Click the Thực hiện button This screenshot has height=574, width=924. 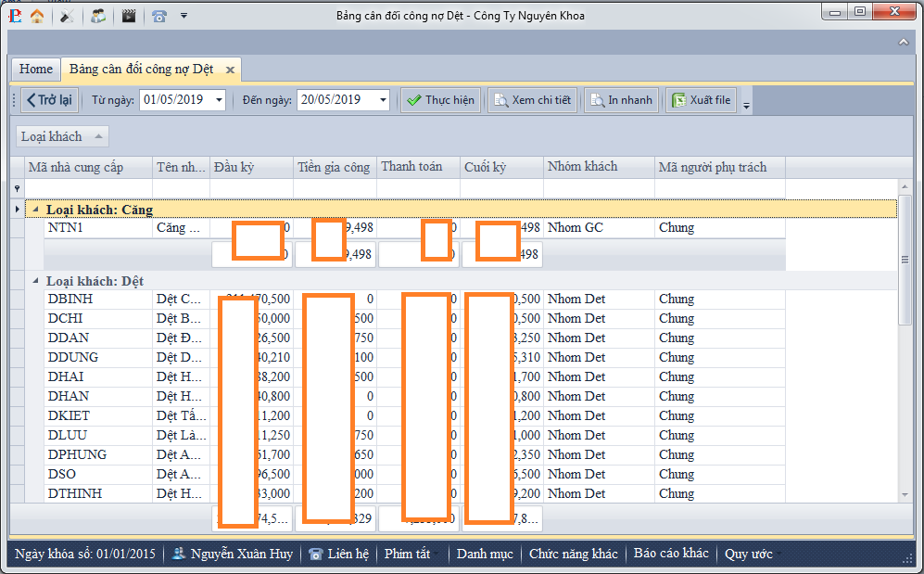click(x=441, y=100)
